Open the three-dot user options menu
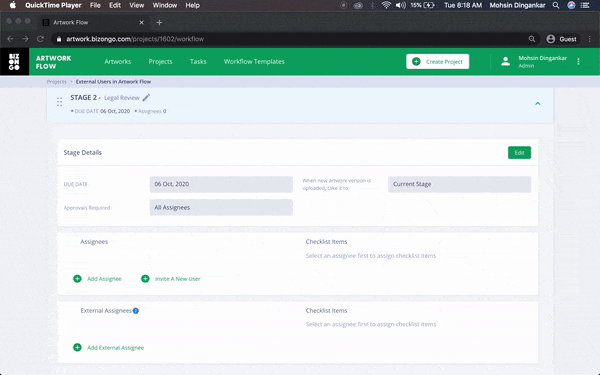This screenshot has height=375, width=600. (578, 62)
